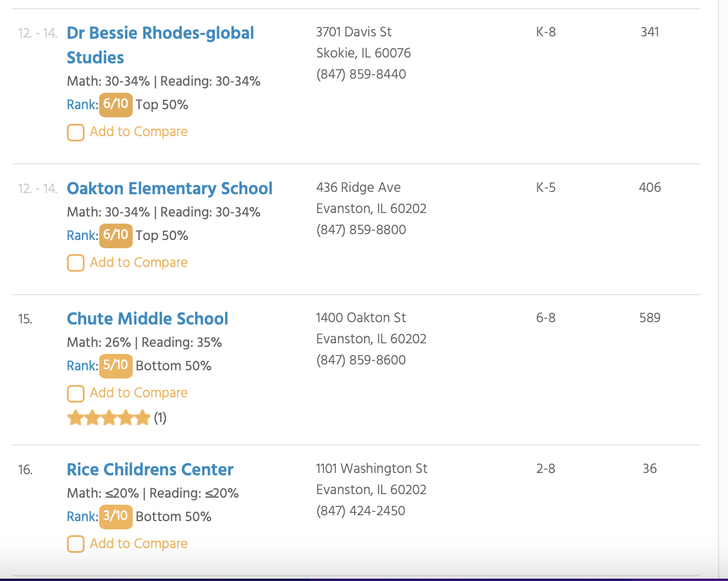Screen dimensions: 728x581
Task: Click the Rank link under Dr Bessie Rhodes
Action: point(82,104)
